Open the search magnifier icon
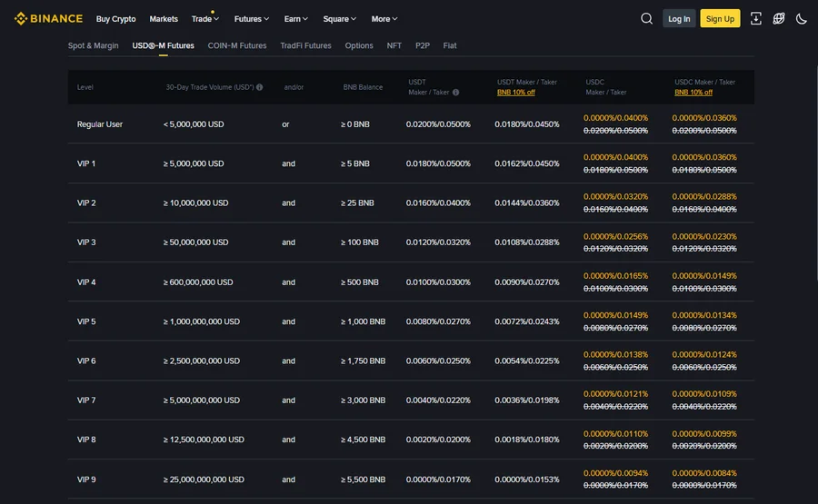 point(646,19)
